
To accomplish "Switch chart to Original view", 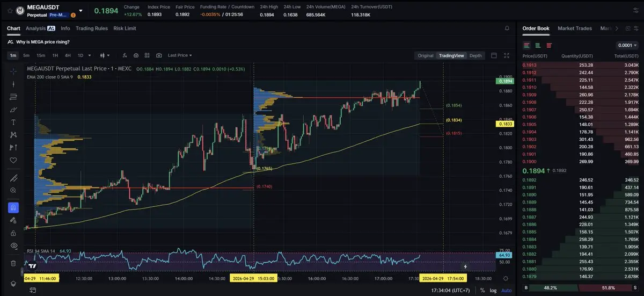I will (x=426, y=55).
